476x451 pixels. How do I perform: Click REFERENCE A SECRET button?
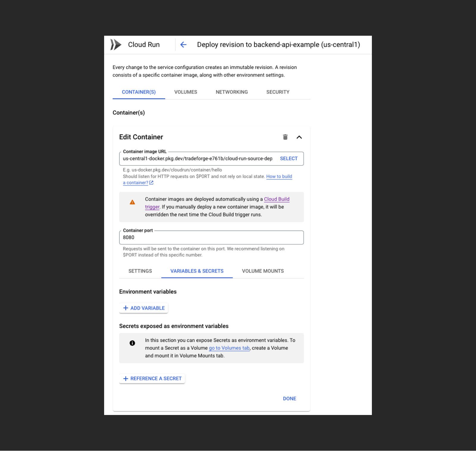click(x=152, y=378)
